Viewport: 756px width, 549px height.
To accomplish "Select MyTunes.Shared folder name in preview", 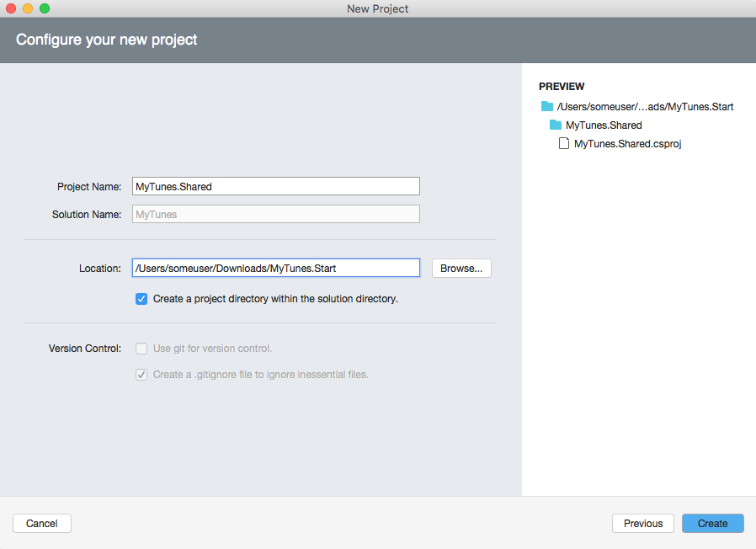I will coord(604,125).
